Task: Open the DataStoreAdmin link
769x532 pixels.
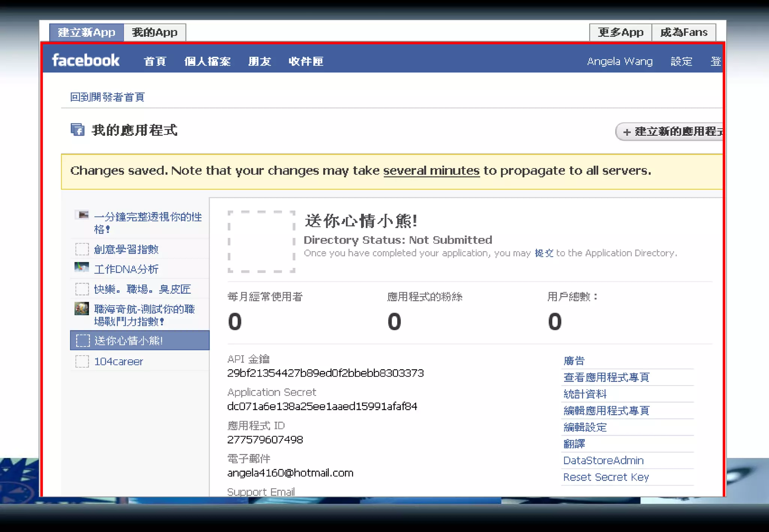Action: 603,460
